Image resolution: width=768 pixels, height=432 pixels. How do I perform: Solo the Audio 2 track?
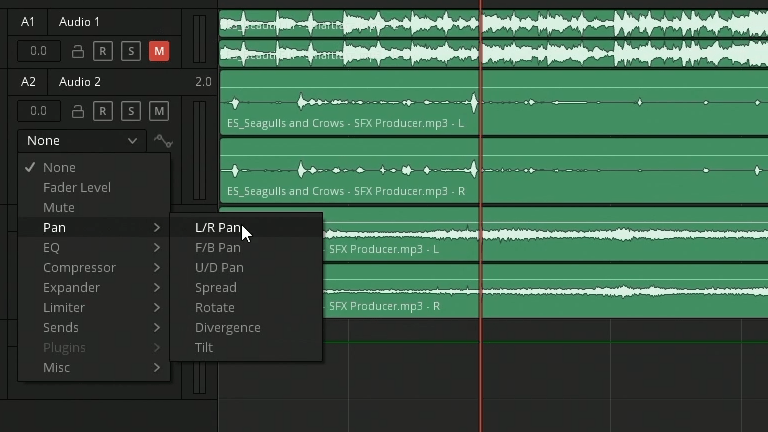coord(131,112)
